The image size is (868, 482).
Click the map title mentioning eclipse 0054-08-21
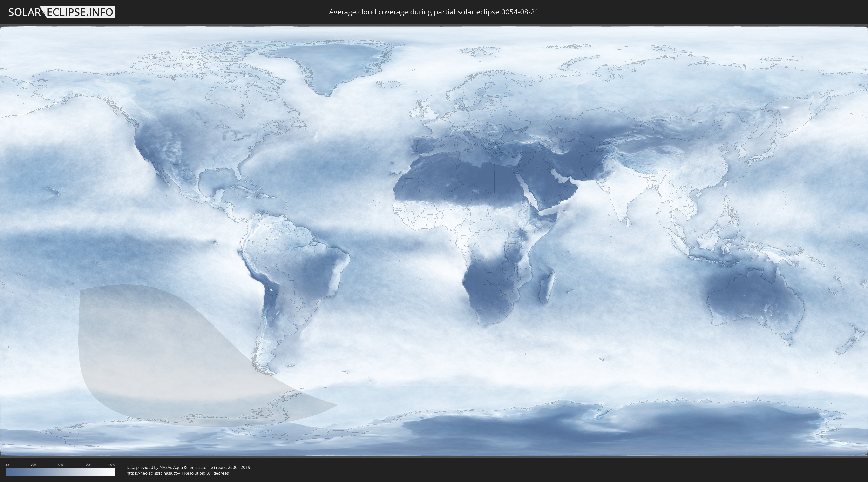[x=434, y=12]
